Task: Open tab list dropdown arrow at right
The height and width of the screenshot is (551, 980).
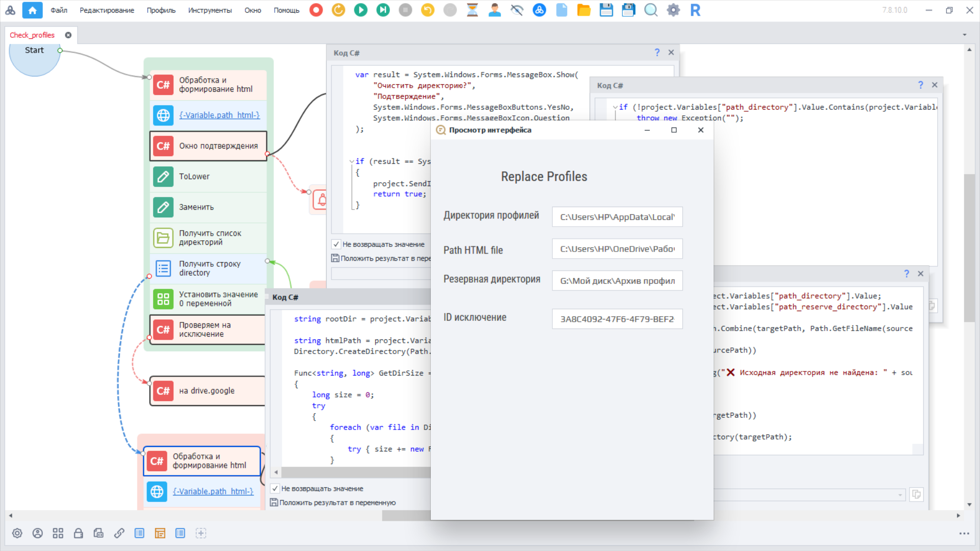Action: coord(965,35)
